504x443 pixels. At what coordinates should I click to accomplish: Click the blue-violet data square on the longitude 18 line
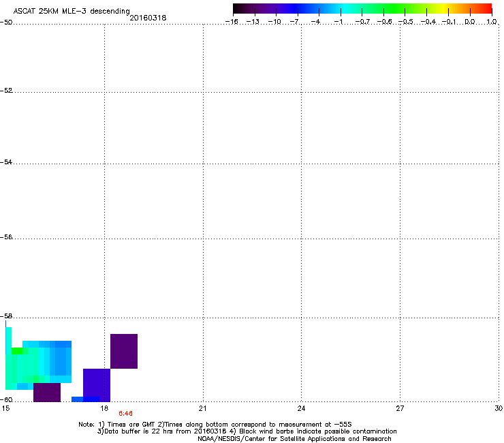pos(97,385)
